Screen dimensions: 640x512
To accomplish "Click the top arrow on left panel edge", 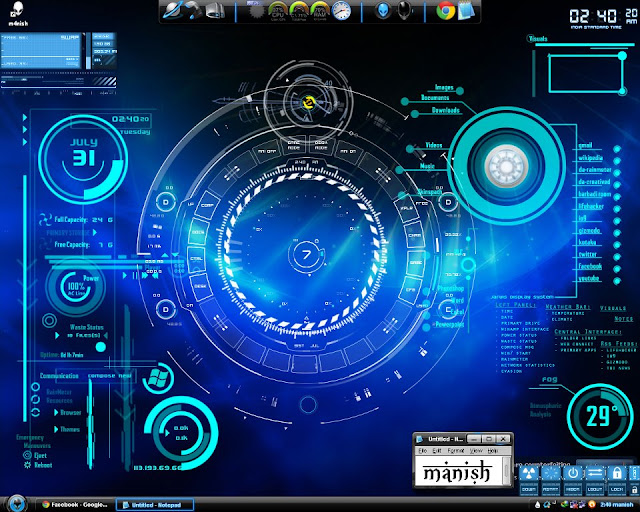I will (x=25, y=118).
